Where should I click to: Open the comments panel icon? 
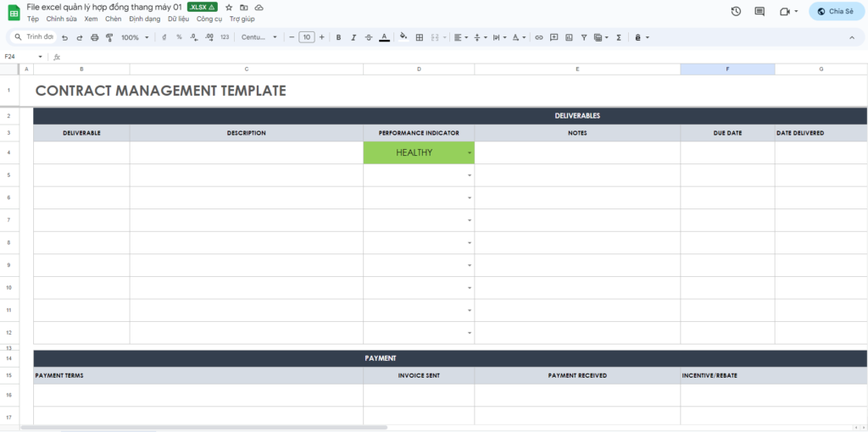[759, 11]
